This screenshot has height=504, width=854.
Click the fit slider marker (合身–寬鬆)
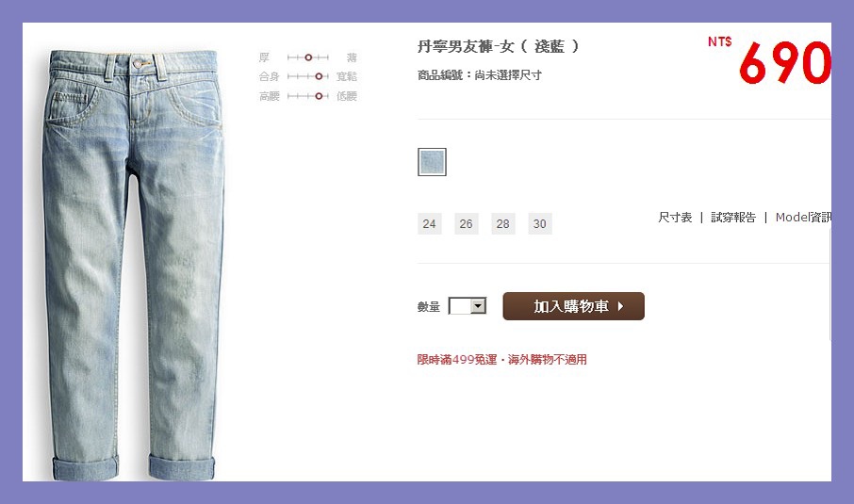(319, 76)
